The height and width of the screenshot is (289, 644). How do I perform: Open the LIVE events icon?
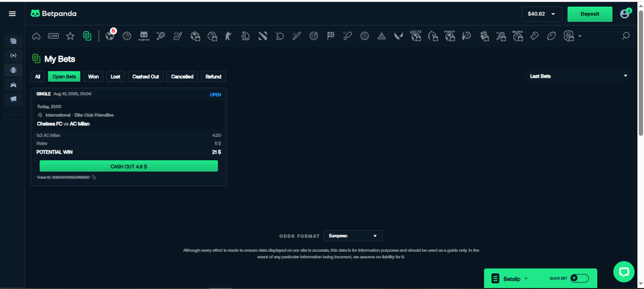pos(53,36)
